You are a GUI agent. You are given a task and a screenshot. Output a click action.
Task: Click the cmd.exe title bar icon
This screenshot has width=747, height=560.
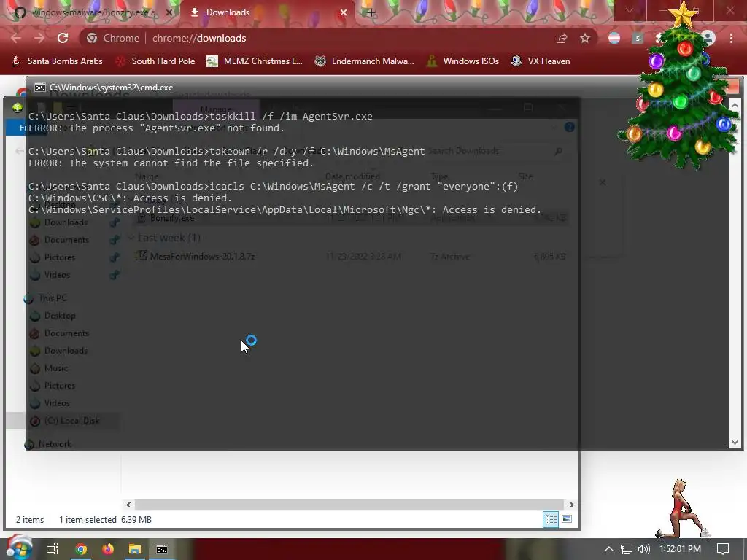40,87
